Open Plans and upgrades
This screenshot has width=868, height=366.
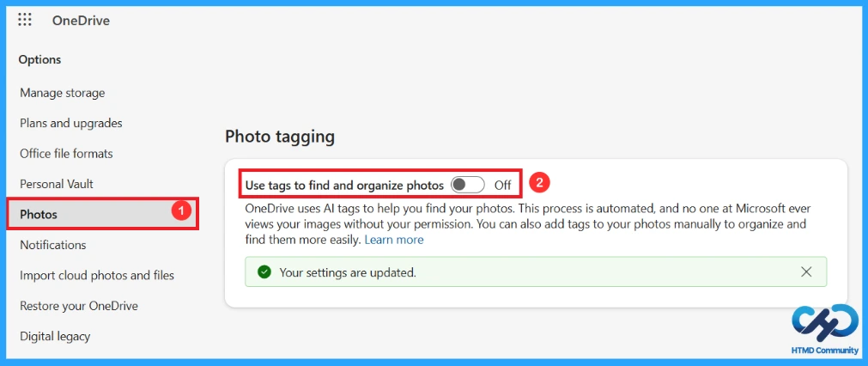71,123
